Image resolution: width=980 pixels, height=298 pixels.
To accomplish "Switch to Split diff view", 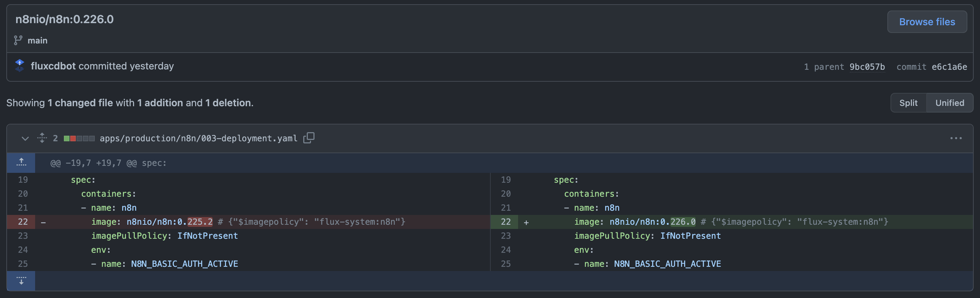I will (908, 103).
